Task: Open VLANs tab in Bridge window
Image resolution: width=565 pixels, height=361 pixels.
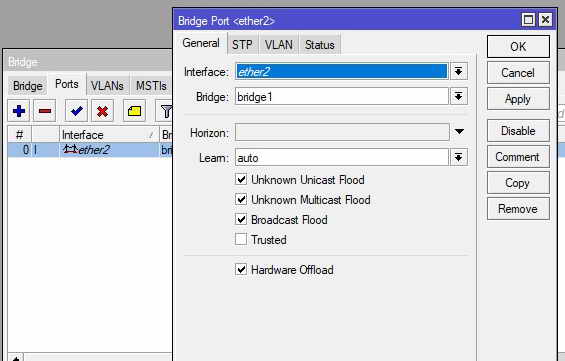Action: click(x=107, y=86)
